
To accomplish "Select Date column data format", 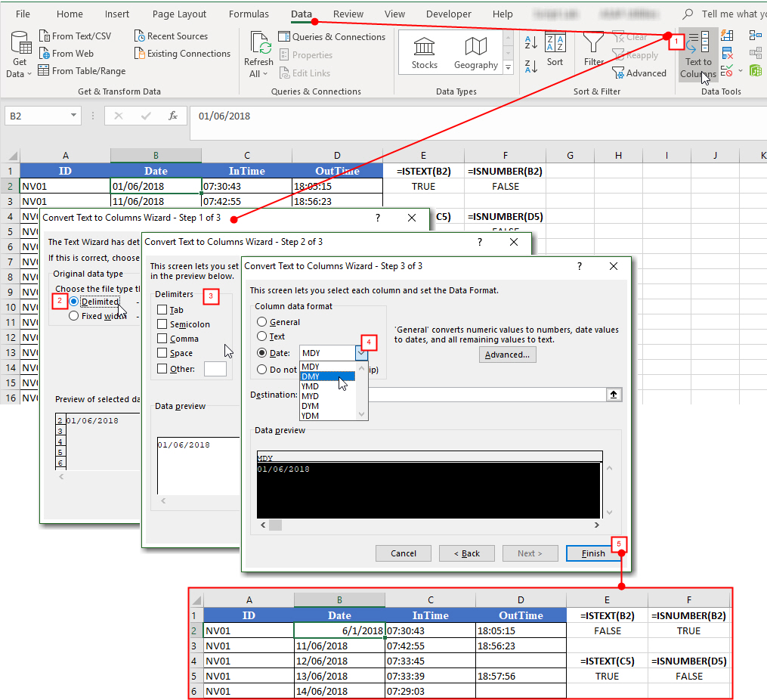I will click(x=262, y=353).
